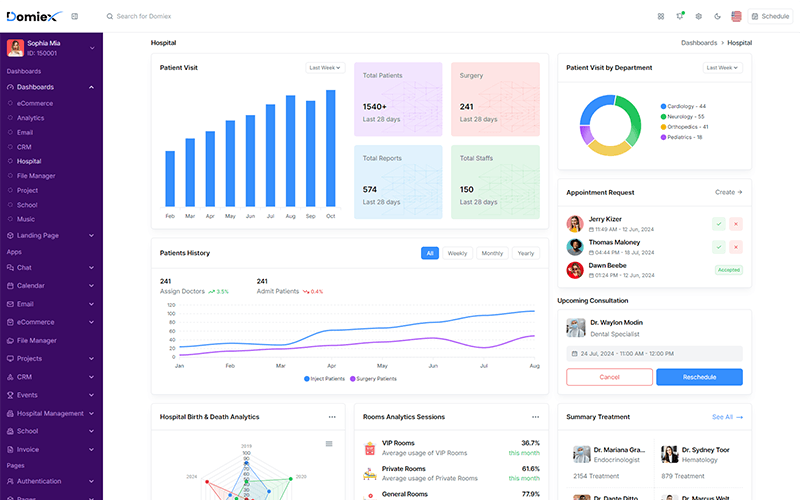Toggle Inject Patients legend series
Viewport: 800px width, 500px height.
pyautogui.click(x=324, y=379)
